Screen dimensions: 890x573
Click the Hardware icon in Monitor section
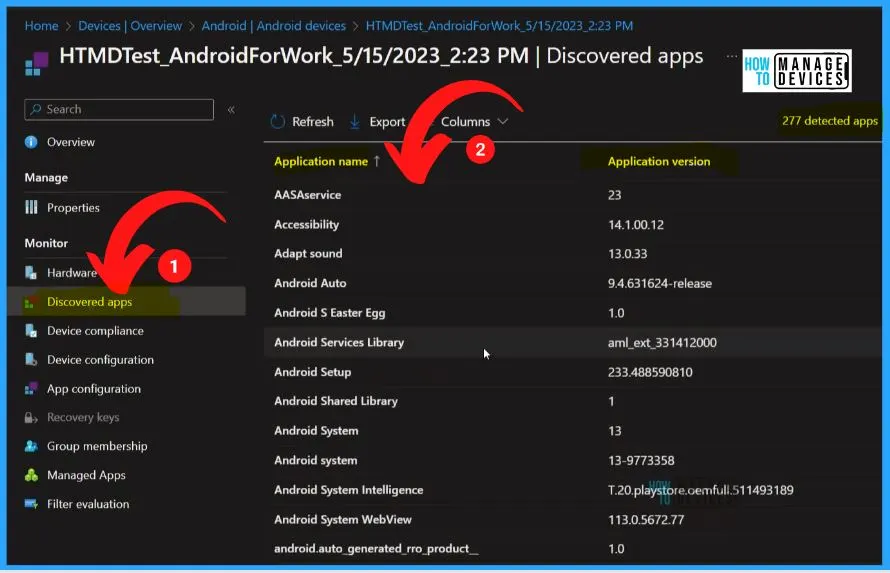31,273
